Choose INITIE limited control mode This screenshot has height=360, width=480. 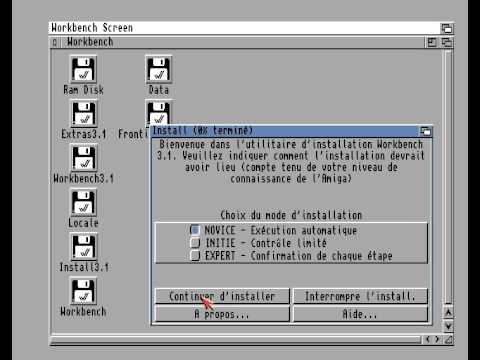coord(195,243)
